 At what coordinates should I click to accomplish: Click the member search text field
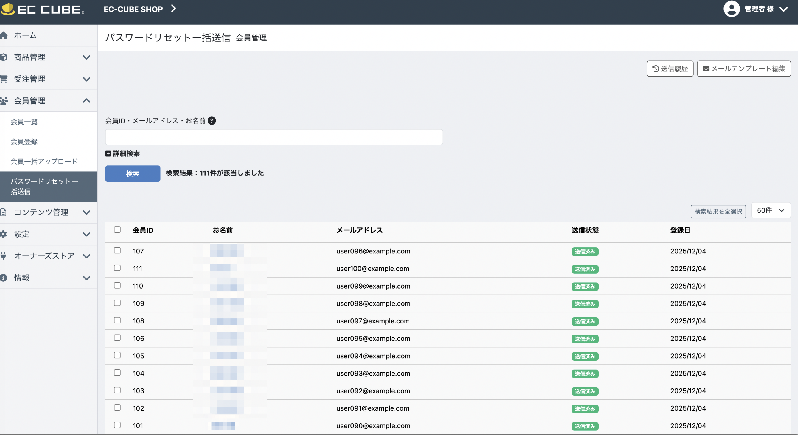click(x=274, y=137)
